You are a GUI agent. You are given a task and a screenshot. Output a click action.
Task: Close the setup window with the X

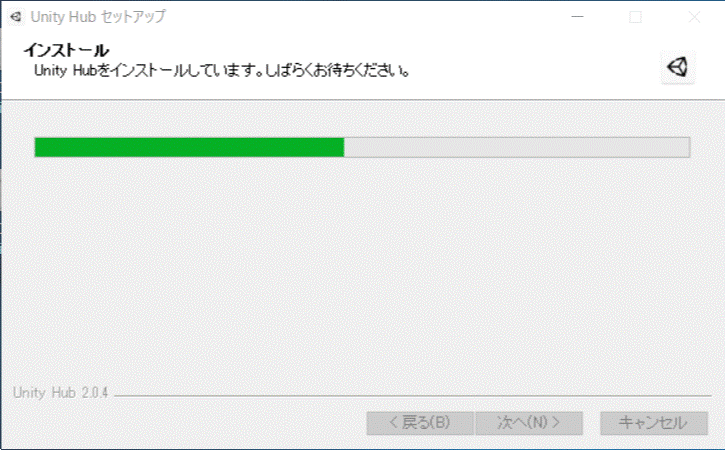tap(694, 17)
